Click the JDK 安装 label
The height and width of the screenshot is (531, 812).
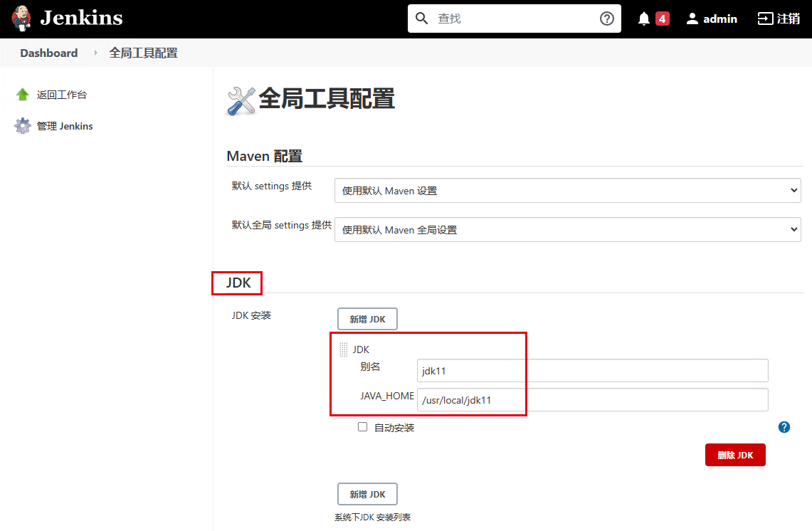(x=251, y=315)
